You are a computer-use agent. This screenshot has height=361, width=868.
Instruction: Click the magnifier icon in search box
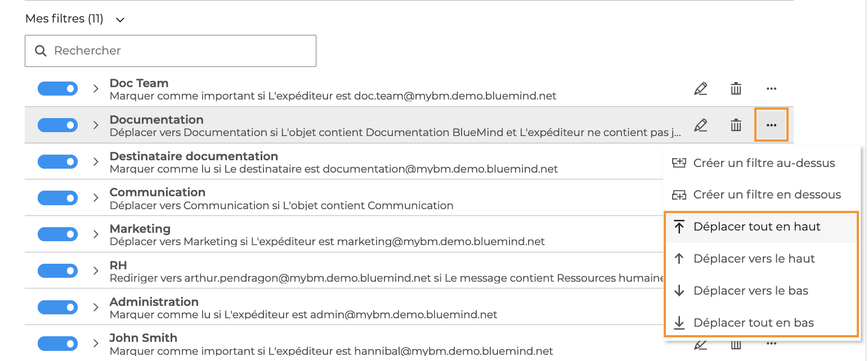(41, 51)
